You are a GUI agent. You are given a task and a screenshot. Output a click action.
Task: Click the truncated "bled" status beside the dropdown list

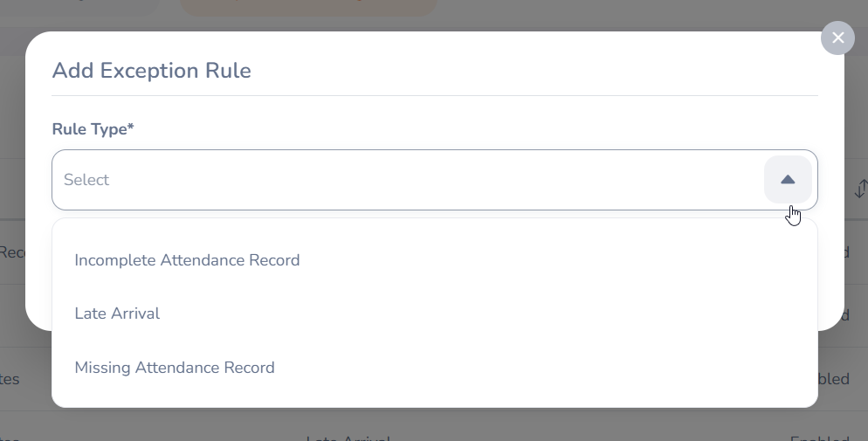834,379
